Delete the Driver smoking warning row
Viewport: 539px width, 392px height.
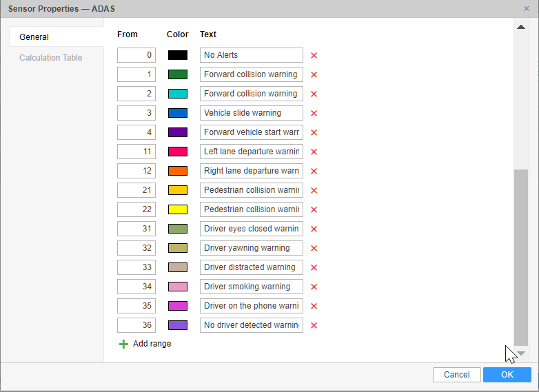point(314,287)
